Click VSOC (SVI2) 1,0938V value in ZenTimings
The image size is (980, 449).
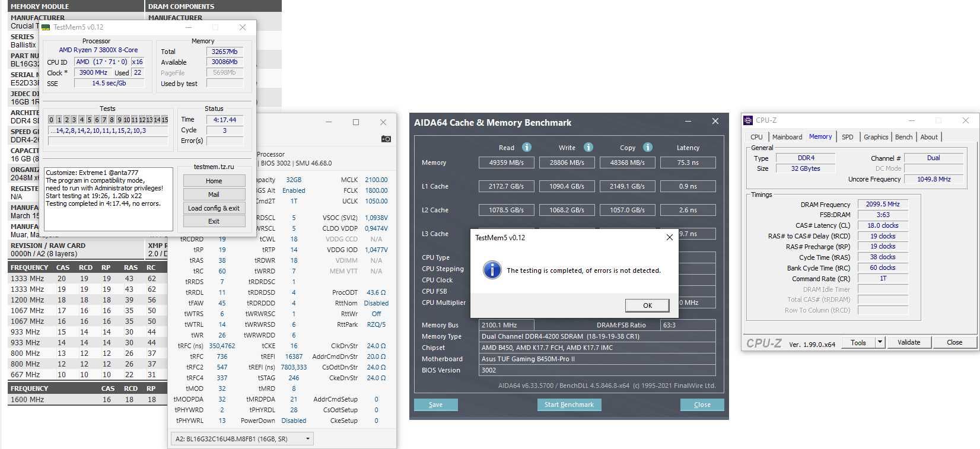point(376,218)
